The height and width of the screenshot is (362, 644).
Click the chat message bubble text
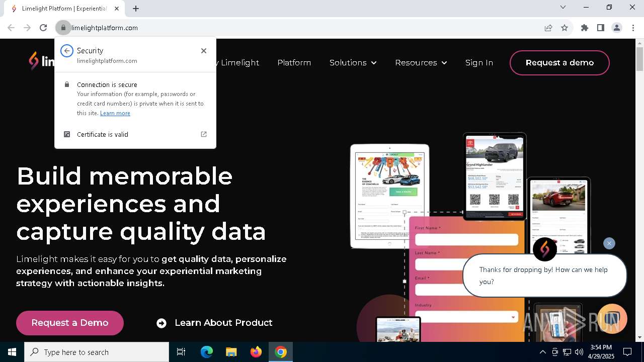pyautogui.click(x=543, y=276)
